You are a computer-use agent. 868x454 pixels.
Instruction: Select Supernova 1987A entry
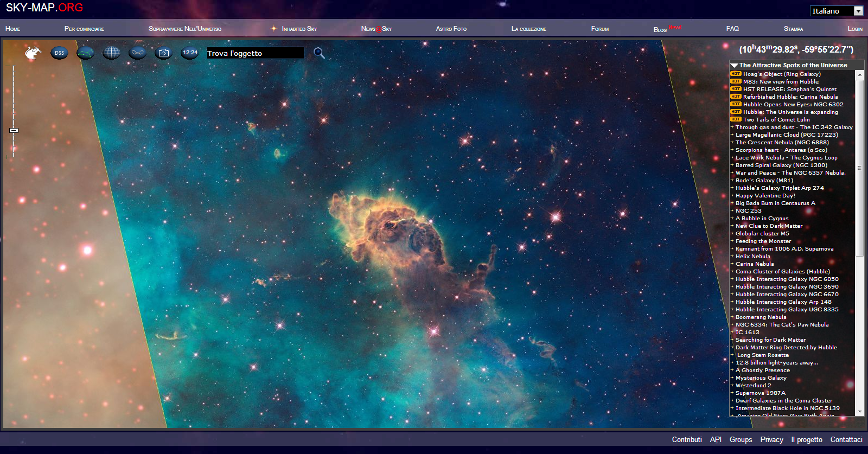[761, 393]
